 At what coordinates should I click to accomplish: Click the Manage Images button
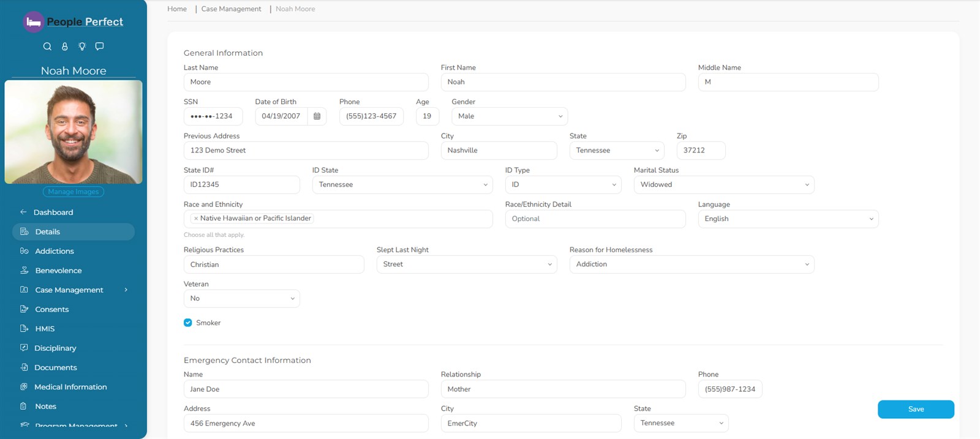(x=73, y=192)
